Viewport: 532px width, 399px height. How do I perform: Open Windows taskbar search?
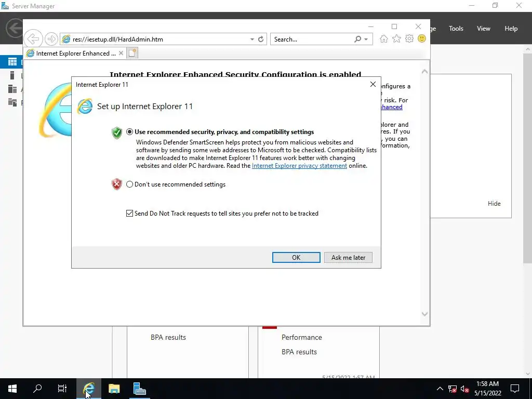[x=37, y=389]
